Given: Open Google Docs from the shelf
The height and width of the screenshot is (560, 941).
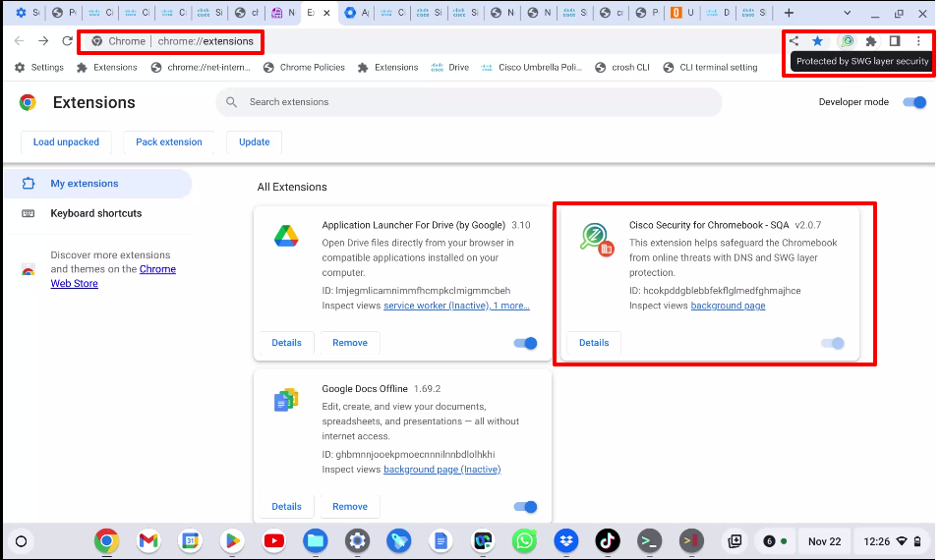Looking at the screenshot, I should 441,541.
